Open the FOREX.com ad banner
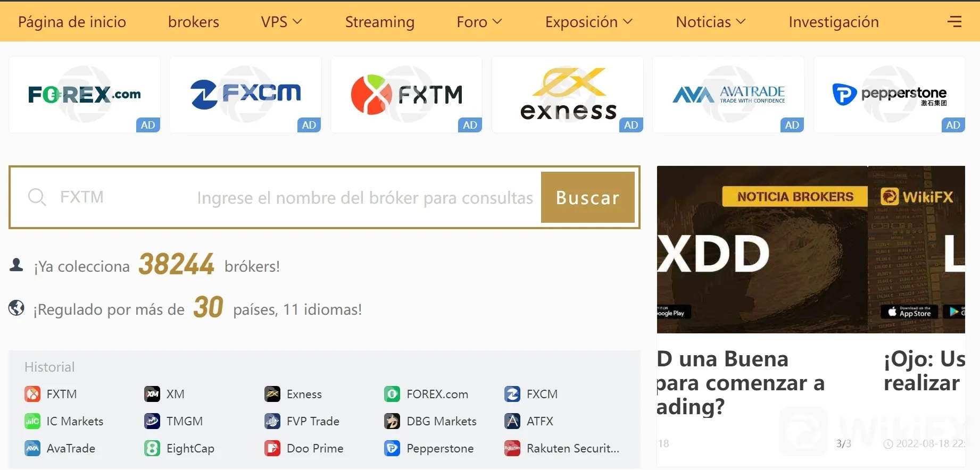 (x=85, y=95)
